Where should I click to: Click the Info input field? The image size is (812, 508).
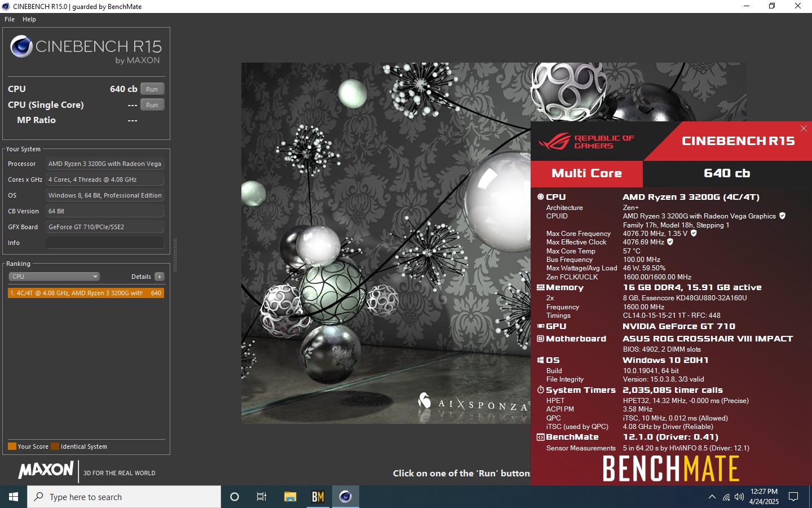[105, 243]
